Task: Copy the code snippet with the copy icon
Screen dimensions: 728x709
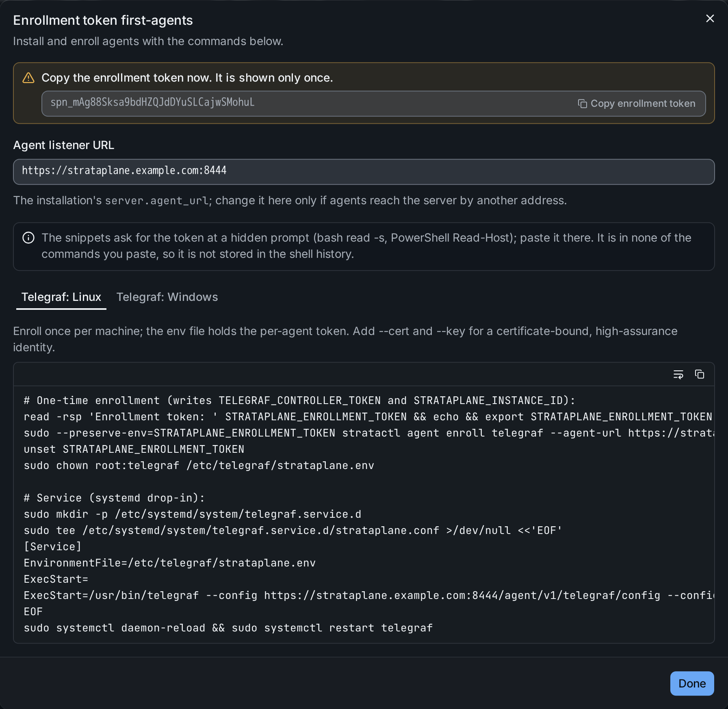Action: click(699, 374)
